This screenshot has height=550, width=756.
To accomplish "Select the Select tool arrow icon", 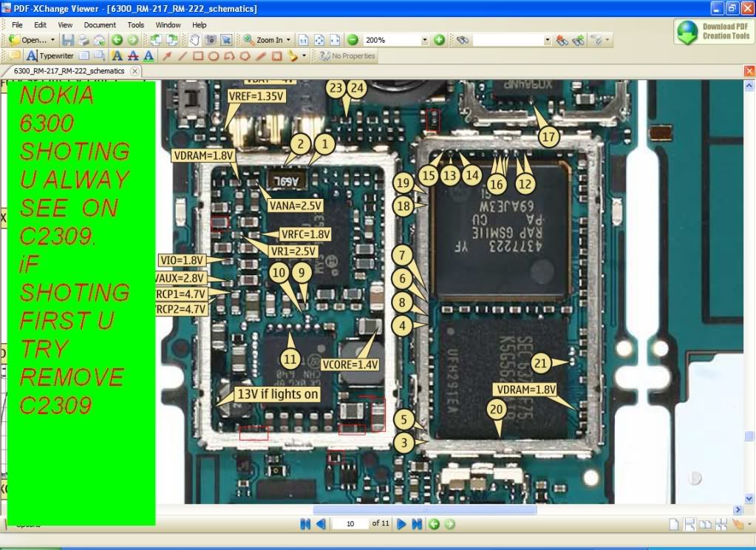I will click(x=227, y=40).
